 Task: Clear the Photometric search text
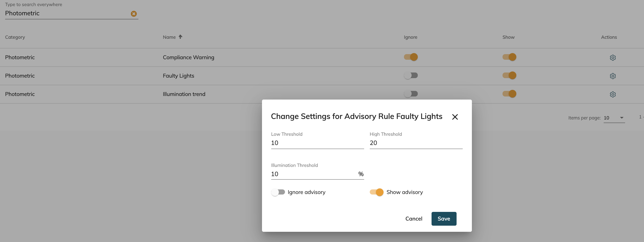pos(134,14)
